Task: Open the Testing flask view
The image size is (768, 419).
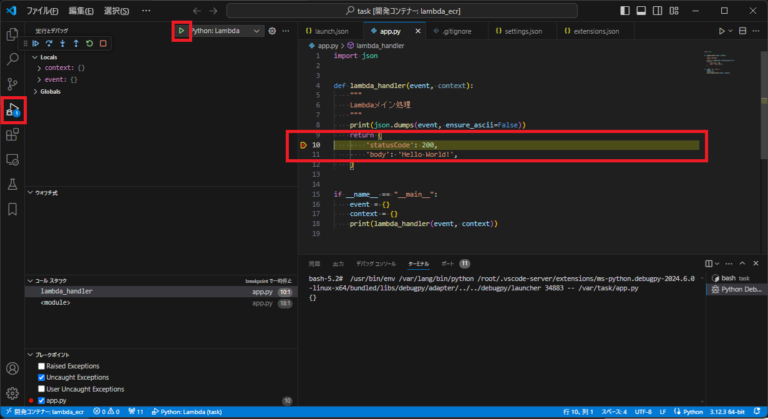Action: 13,184
